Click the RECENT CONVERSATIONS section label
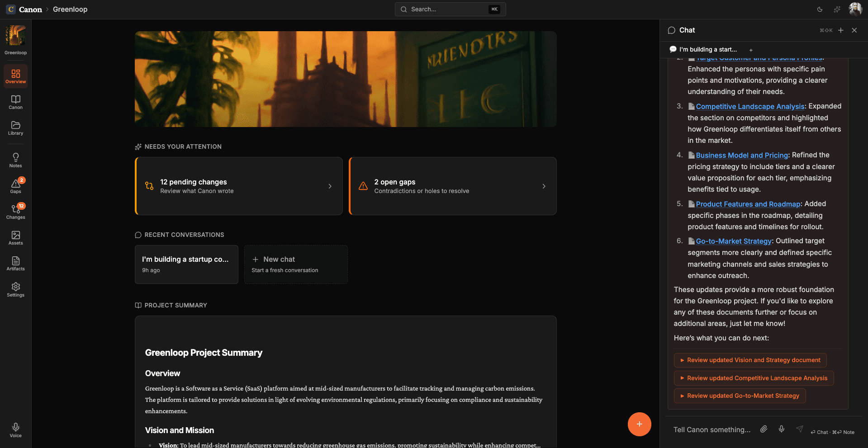The height and width of the screenshot is (448, 868). tap(184, 235)
